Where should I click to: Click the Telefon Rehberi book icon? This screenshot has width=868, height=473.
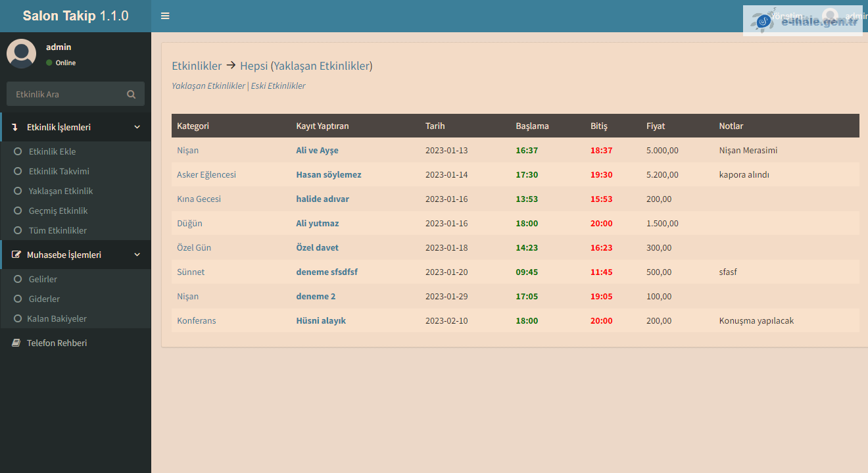click(x=16, y=343)
